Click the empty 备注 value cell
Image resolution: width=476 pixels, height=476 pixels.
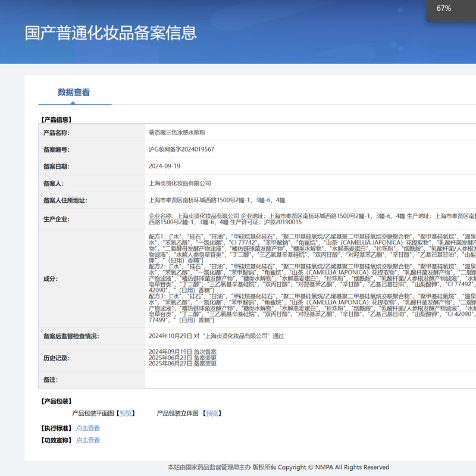pos(309,379)
